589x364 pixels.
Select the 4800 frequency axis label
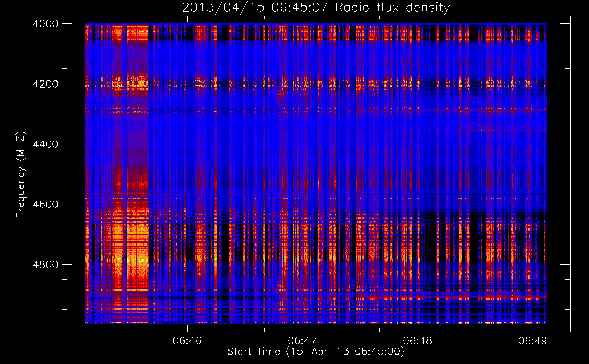pos(46,264)
